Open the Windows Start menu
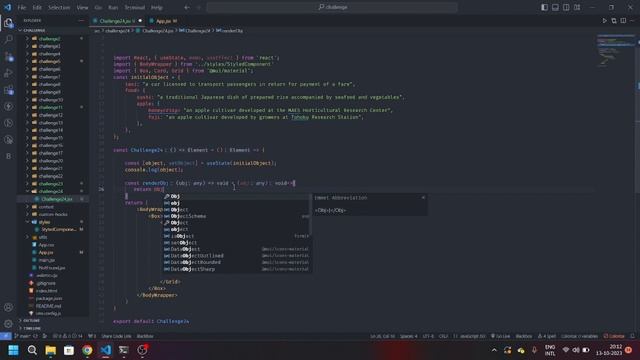Screen dimensions: 640x360 (x=13, y=350)
